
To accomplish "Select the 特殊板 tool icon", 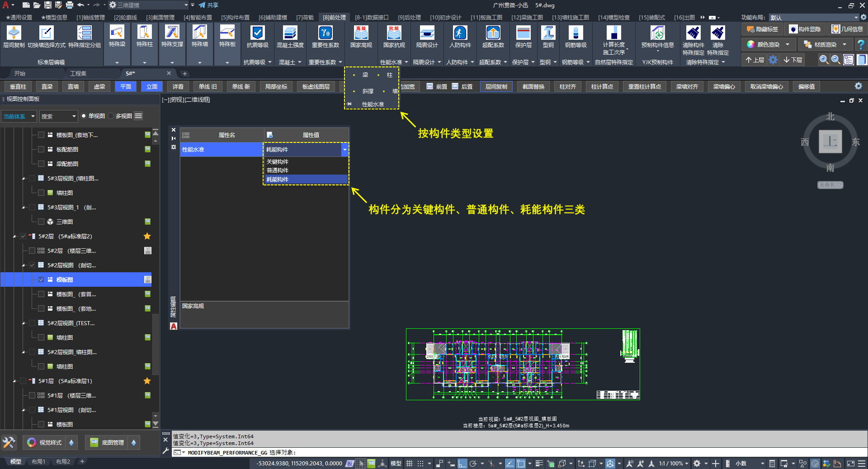I will click(227, 33).
